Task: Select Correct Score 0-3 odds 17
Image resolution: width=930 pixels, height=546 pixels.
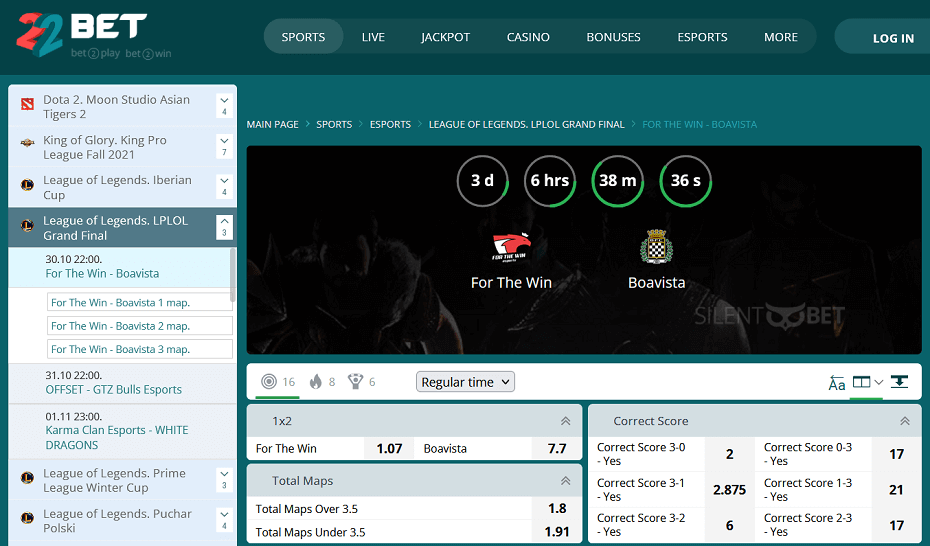Action: 896,454
